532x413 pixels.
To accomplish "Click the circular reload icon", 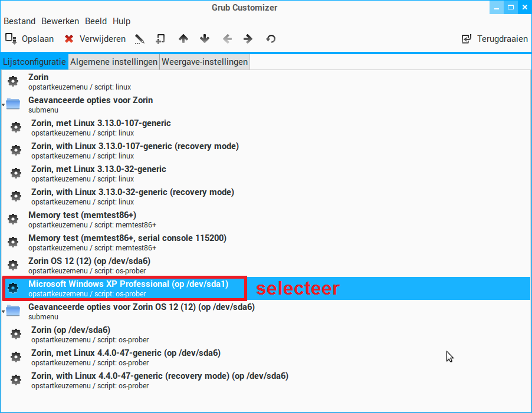I will pos(271,39).
